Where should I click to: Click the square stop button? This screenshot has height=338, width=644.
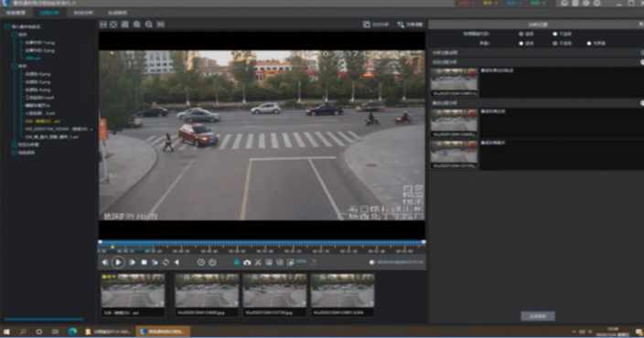[x=144, y=262]
